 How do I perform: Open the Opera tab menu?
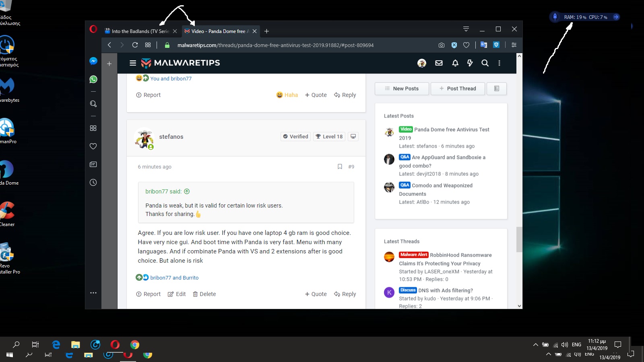(x=466, y=29)
